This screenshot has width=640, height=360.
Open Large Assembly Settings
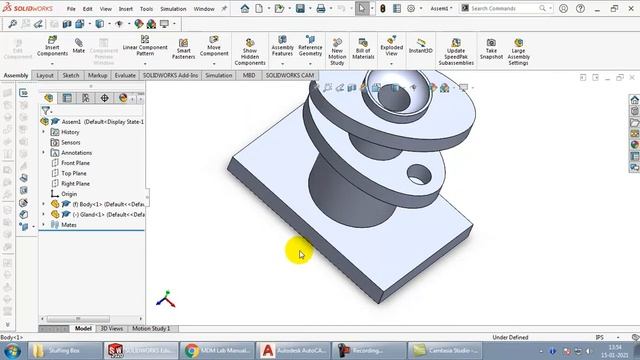click(518, 52)
